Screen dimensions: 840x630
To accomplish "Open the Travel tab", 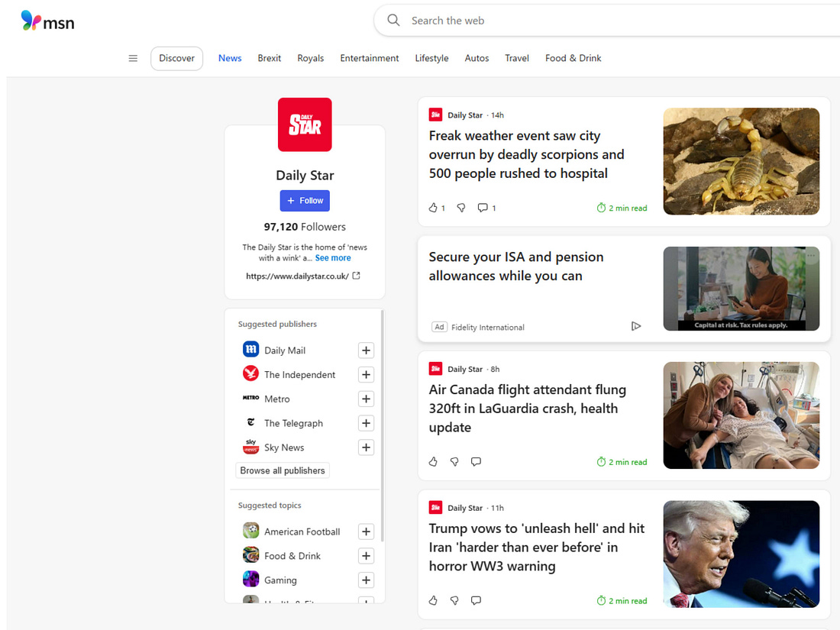I will point(517,58).
